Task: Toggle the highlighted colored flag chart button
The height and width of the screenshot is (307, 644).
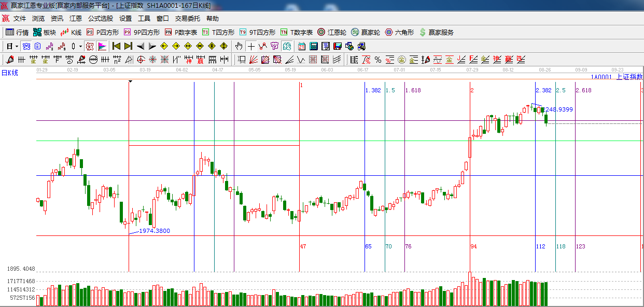Action: 102,46
